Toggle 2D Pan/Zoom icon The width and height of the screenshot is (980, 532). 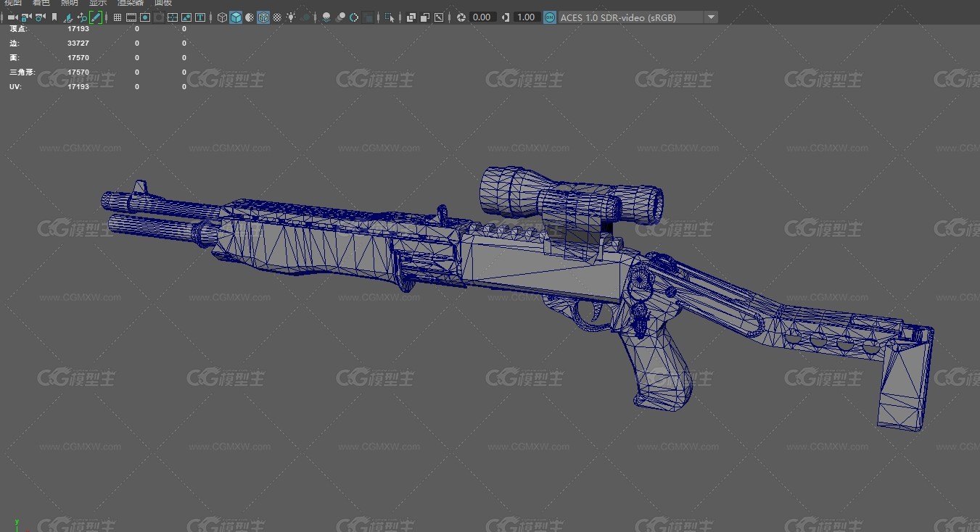82,17
